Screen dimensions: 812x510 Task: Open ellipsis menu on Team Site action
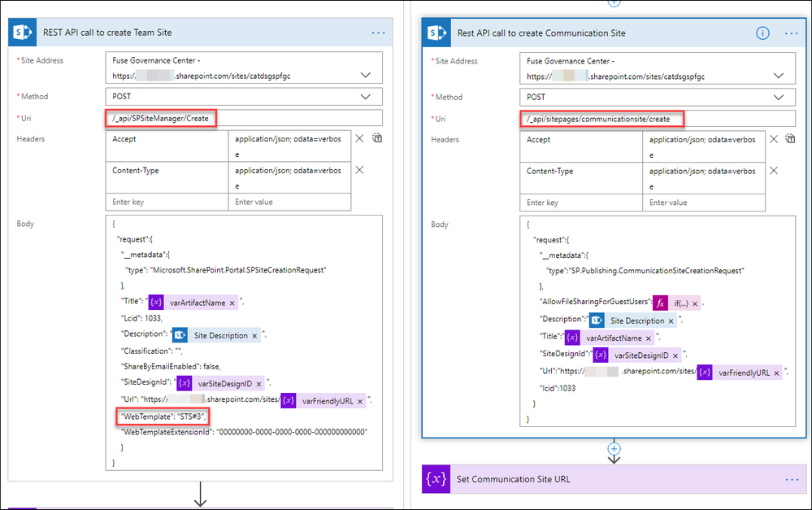[x=379, y=33]
